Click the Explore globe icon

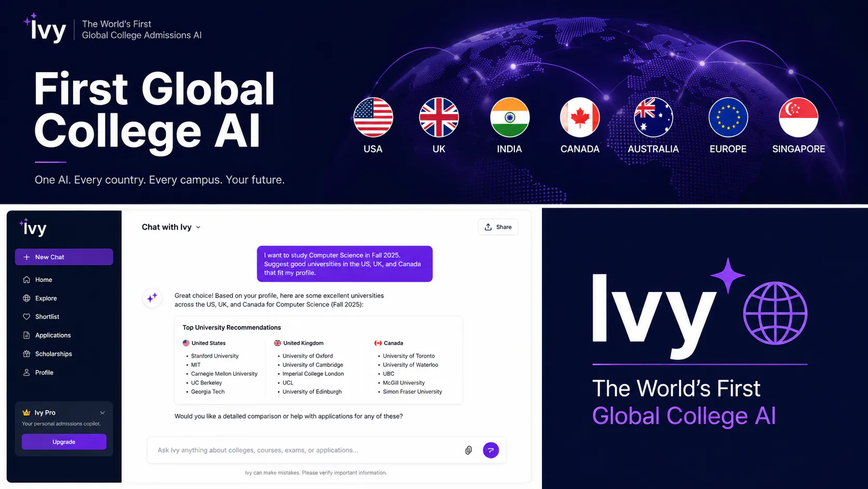(x=26, y=298)
